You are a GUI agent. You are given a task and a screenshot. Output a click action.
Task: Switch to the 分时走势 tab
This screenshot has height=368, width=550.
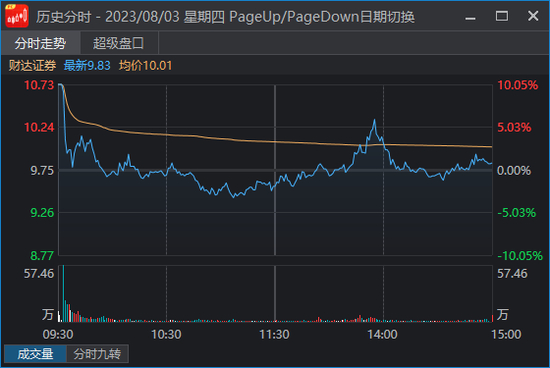40,43
